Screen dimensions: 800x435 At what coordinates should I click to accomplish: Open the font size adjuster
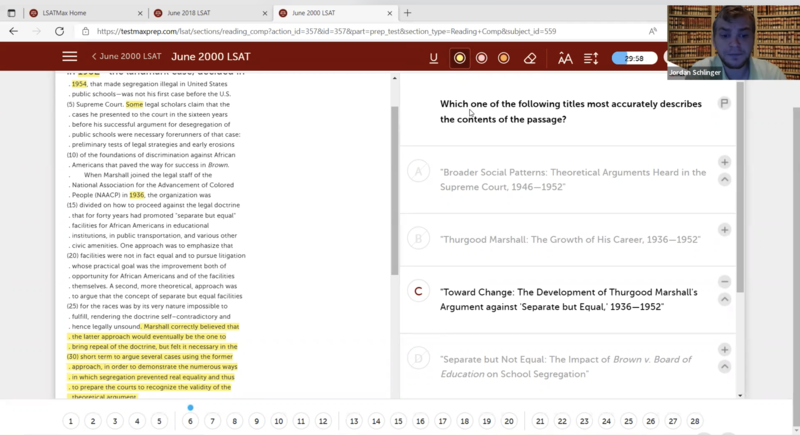tap(565, 58)
